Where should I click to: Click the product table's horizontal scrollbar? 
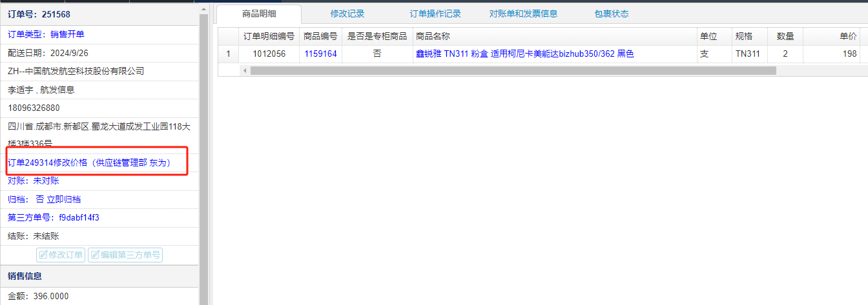[513, 70]
